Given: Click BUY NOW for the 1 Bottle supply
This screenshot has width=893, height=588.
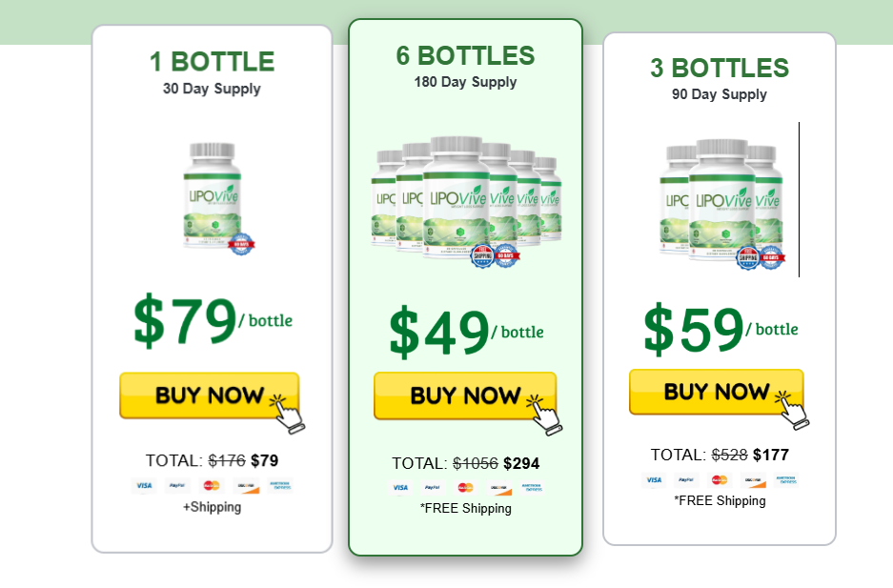Looking at the screenshot, I should [210, 395].
